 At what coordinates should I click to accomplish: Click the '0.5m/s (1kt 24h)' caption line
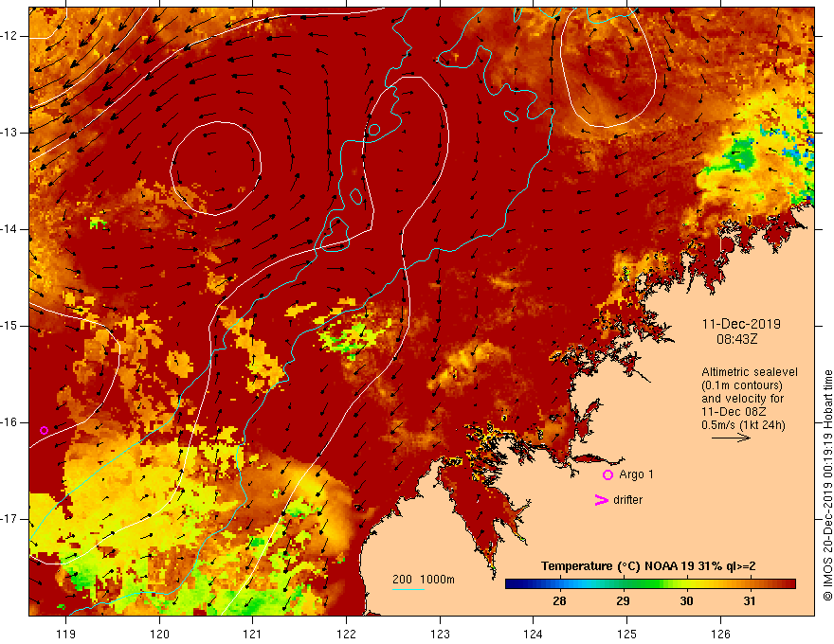click(743, 425)
